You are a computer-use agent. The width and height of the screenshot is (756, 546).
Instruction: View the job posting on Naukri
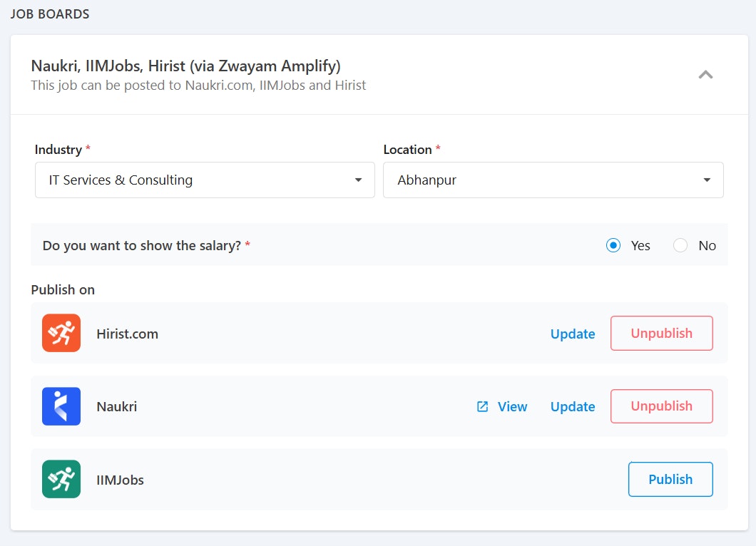coord(512,407)
